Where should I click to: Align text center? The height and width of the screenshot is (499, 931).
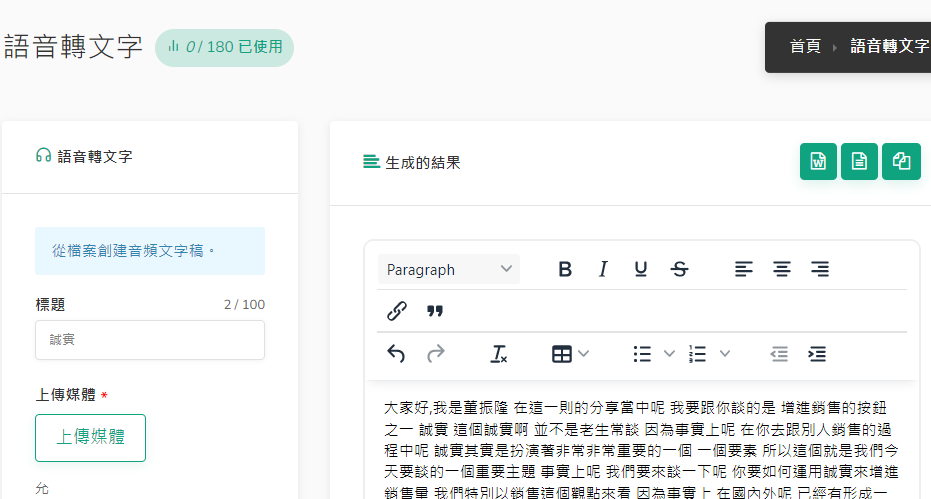(x=781, y=269)
